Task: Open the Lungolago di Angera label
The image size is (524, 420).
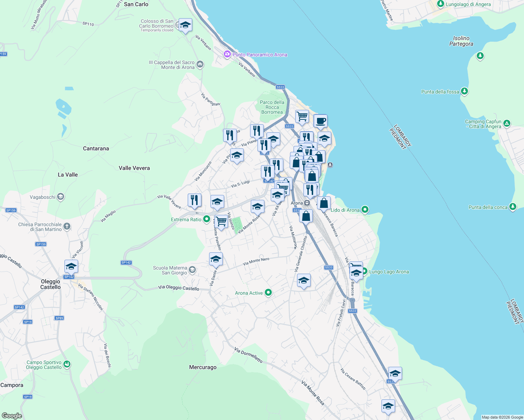Action: pos(468,4)
